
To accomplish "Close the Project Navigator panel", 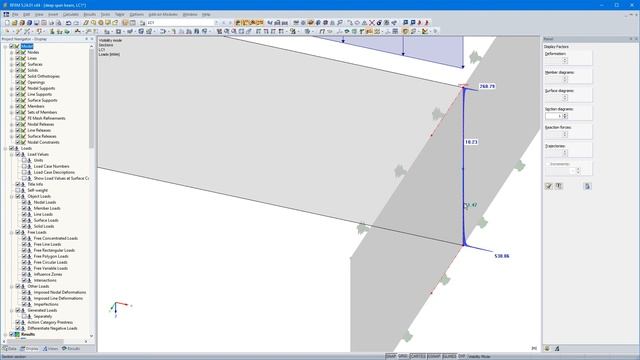I will click(x=92, y=39).
